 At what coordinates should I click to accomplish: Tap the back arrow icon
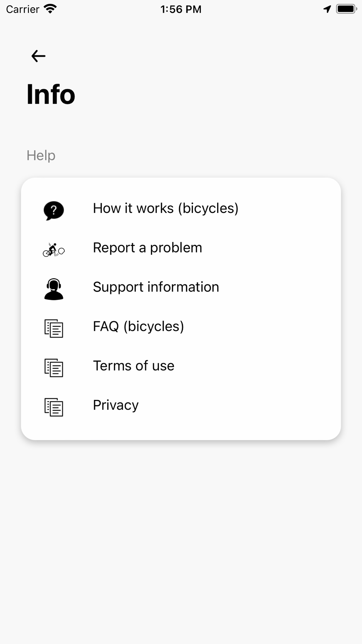point(38,56)
